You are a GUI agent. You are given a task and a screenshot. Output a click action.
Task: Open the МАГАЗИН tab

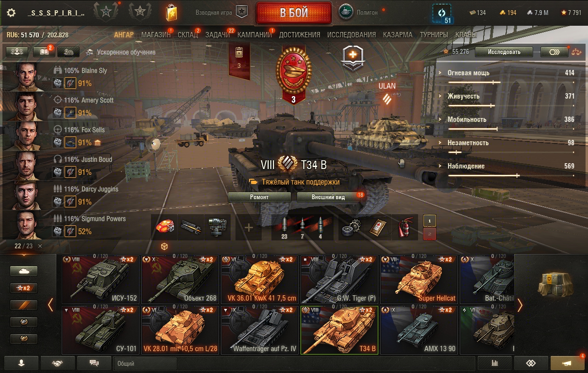coord(156,35)
